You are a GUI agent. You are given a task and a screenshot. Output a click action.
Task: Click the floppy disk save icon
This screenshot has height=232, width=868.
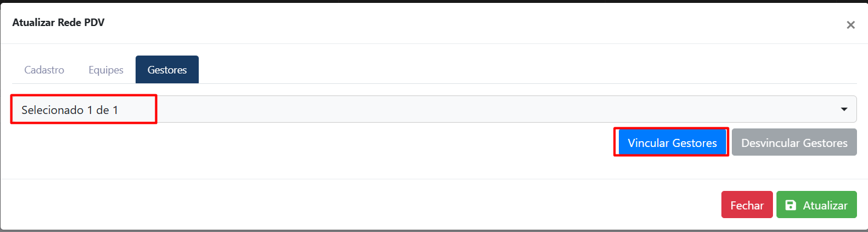click(x=790, y=205)
